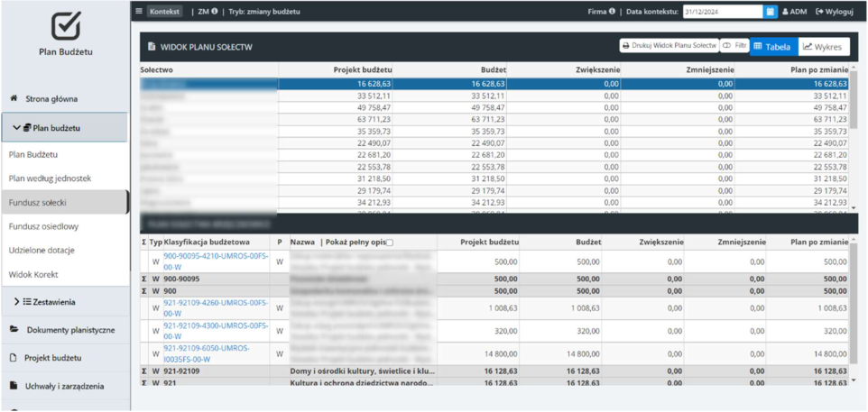Toggle the Pokaż pełny opis checkbox
Viewport: 868px width, 412px height.
[x=389, y=243]
